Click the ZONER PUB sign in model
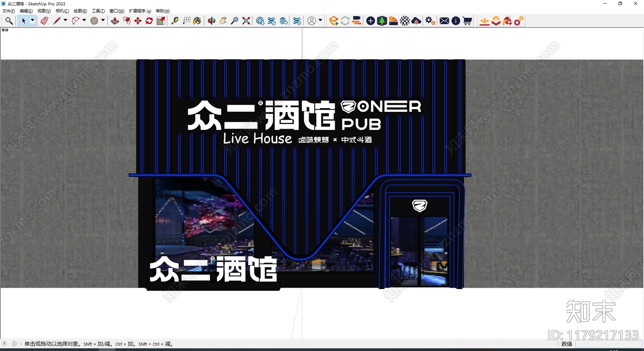The image size is (644, 351). pyautogui.click(x=381, y=115)
